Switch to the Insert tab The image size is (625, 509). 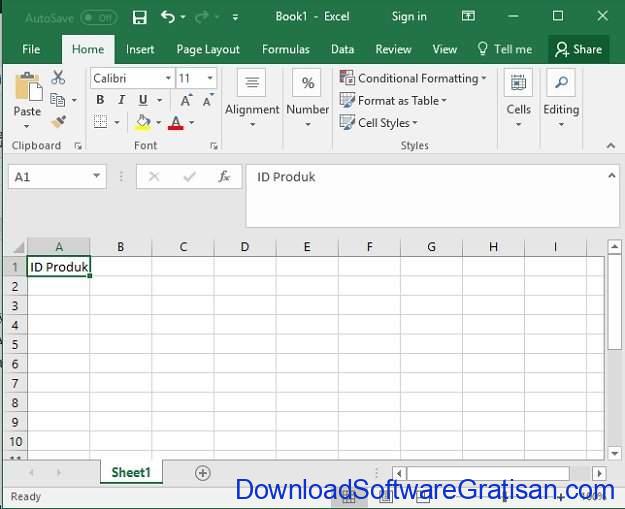(x=140, y=49)
